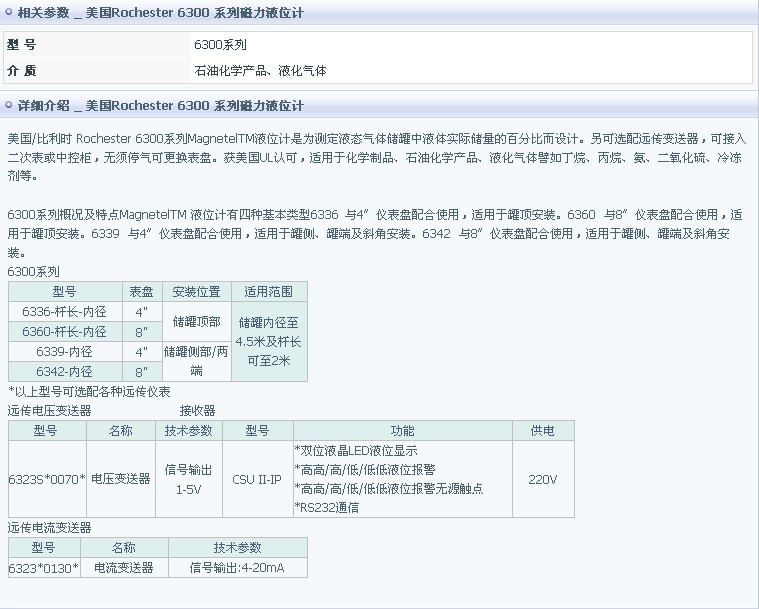
Task: Click the 安装位置 column header
Action: (197, 291)
